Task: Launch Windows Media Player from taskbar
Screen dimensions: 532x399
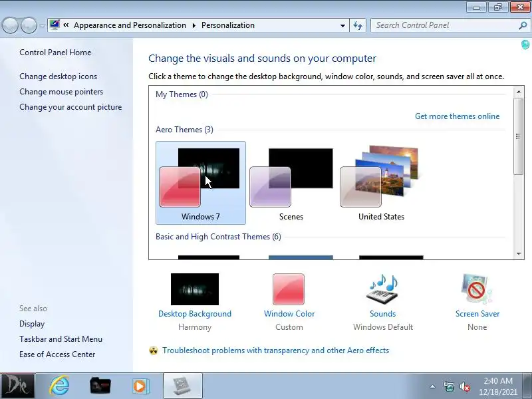Action: pos(140,386)
